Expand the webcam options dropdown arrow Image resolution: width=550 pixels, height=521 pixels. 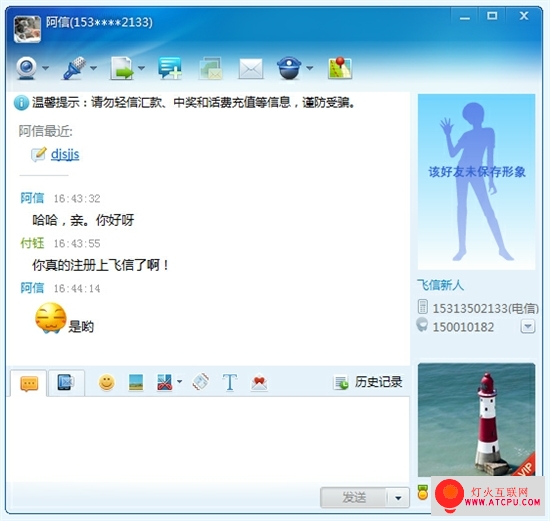click(x=46, y=68)
